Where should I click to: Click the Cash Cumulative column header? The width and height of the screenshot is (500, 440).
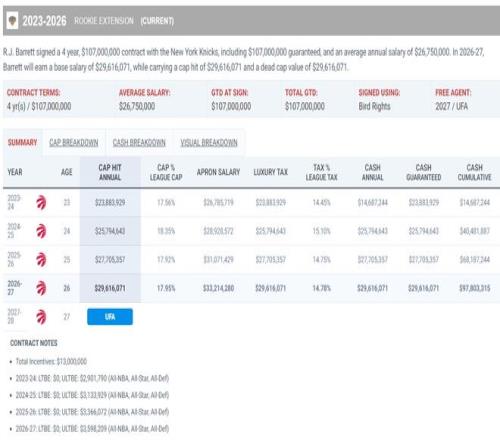(x=474, y=172)
